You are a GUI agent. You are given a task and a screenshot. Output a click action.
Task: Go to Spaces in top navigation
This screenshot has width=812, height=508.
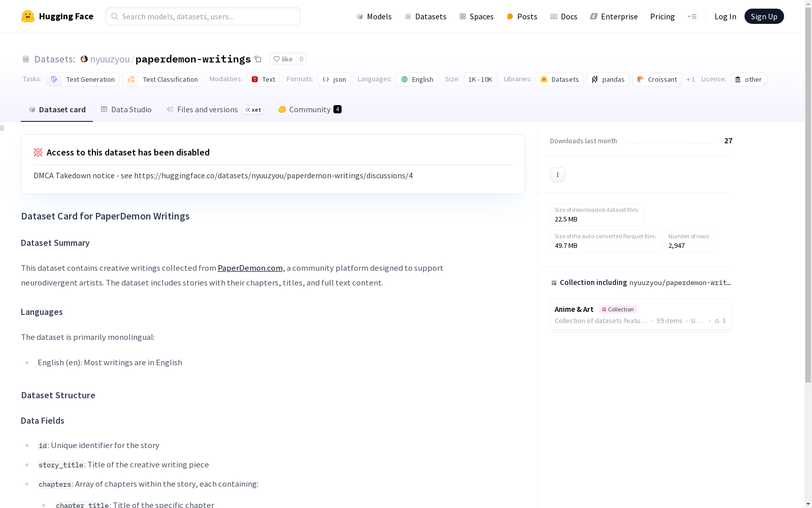pyautogui.click(x=477, y=16)
